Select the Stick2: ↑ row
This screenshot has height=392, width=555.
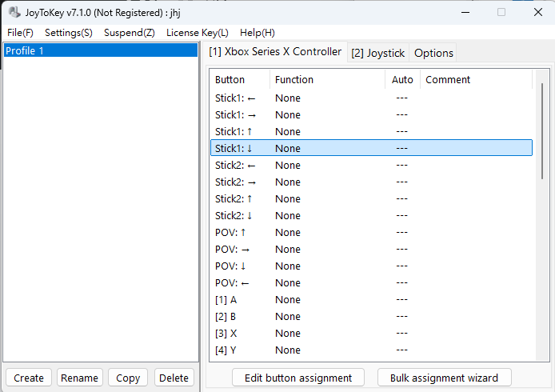(x=371, y=198)
